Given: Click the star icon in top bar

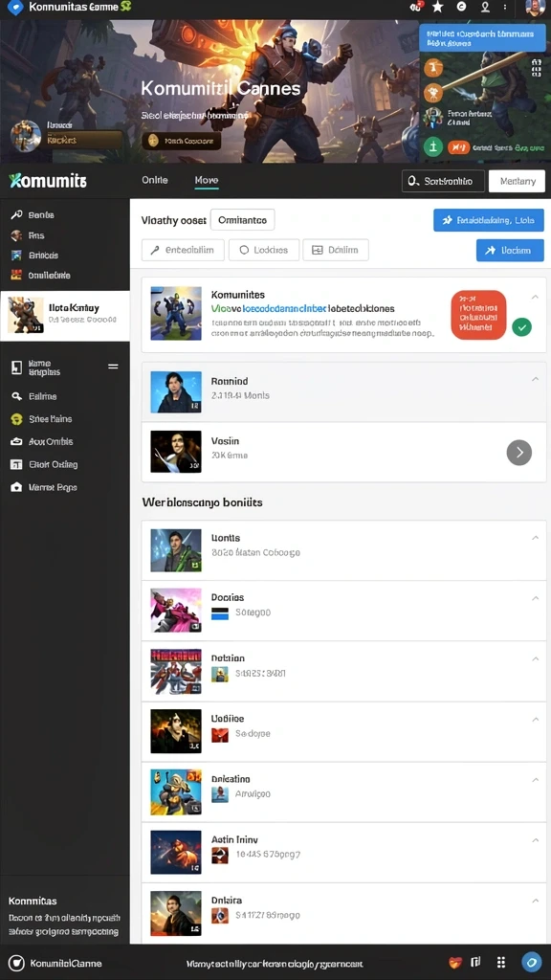Looking at the screenshot, I should point(438,8).
